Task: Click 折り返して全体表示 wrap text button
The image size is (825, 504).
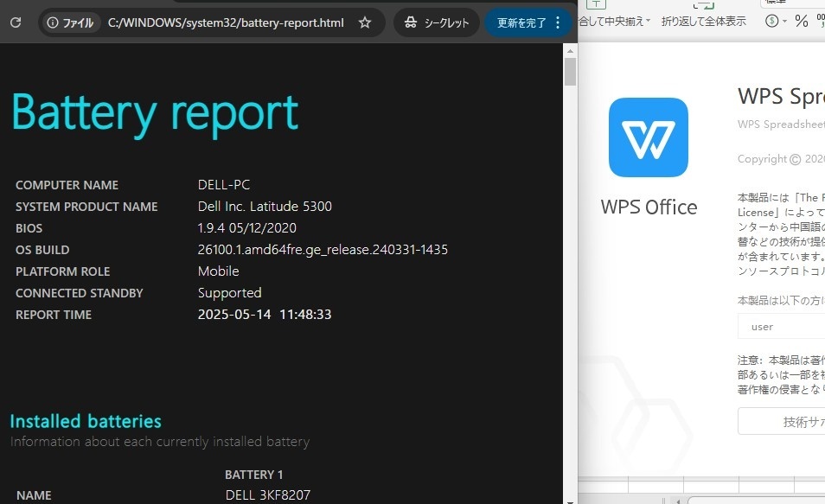Action: click(x=703, y=21)
